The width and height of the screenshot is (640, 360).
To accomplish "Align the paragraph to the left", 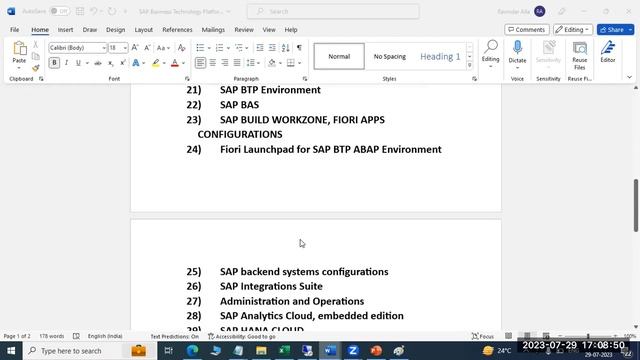I will pyautogui.click(x=200, y=63).
